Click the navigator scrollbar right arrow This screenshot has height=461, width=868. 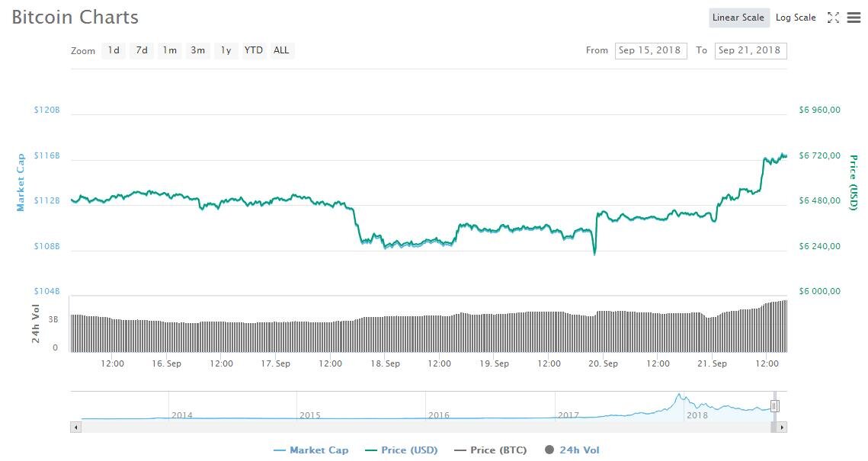(x=782, y=427)
